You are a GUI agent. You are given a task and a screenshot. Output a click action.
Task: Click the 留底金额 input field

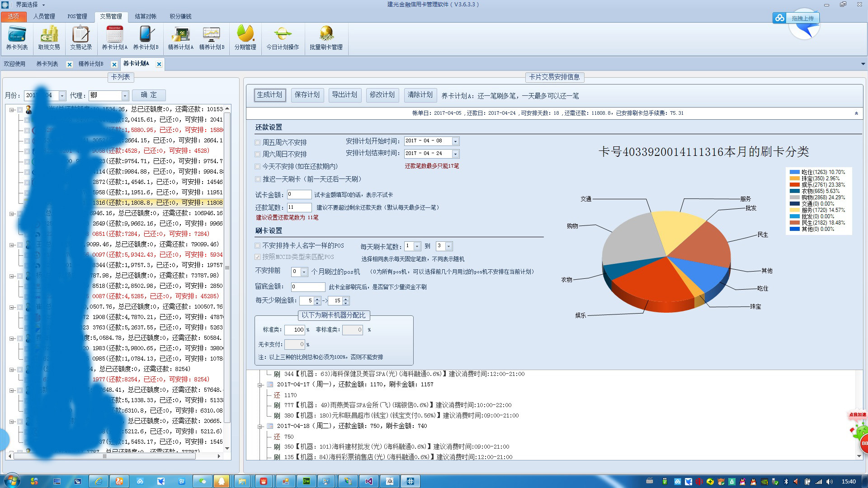pyautogui.click(x=308, y=287)
